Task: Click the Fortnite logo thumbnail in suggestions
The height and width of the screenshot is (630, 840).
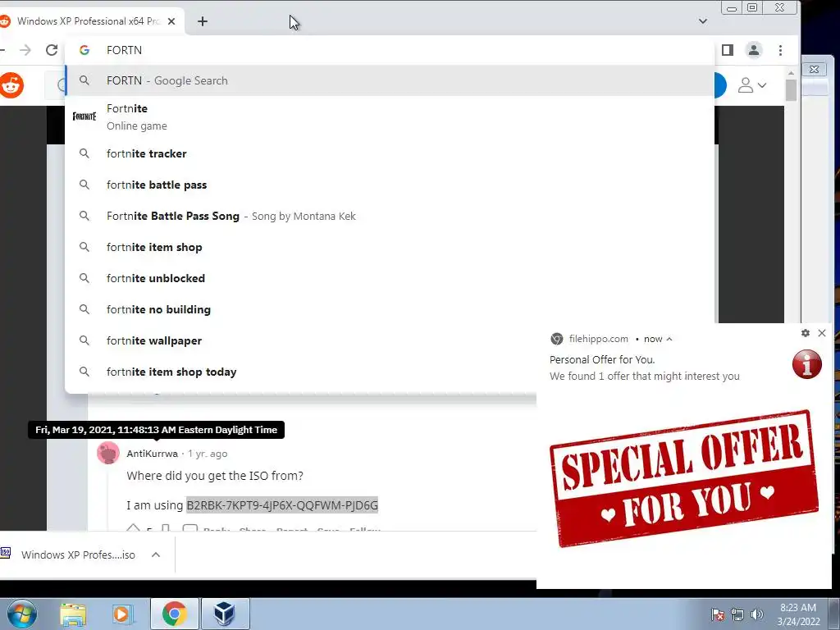Action: point(84,116)
